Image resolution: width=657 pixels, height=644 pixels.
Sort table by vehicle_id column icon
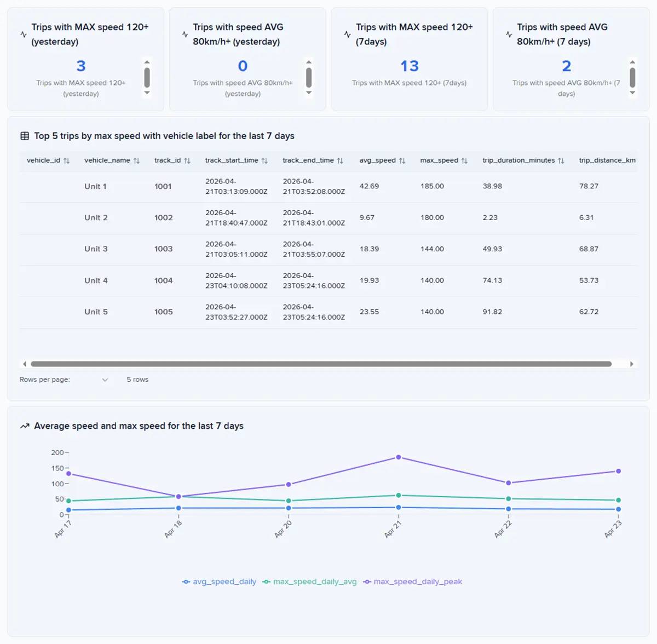tap(67, 160)
